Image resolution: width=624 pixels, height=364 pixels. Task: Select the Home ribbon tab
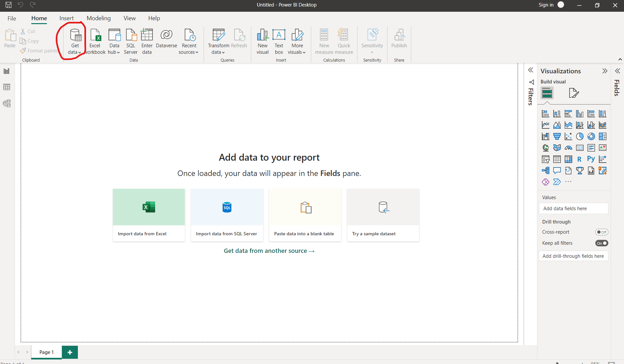pyautogui.click(x=39, y=18)
